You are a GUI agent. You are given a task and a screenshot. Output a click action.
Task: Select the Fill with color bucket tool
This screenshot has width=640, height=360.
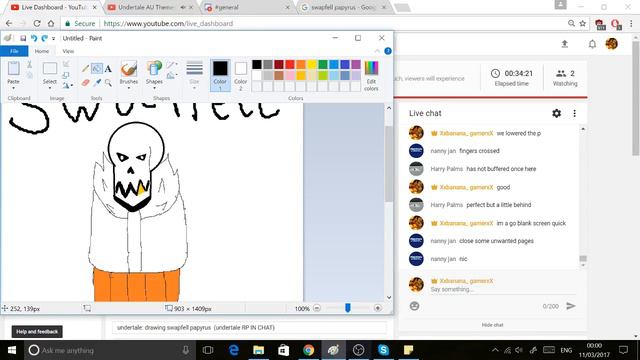(x=97, y=69)
